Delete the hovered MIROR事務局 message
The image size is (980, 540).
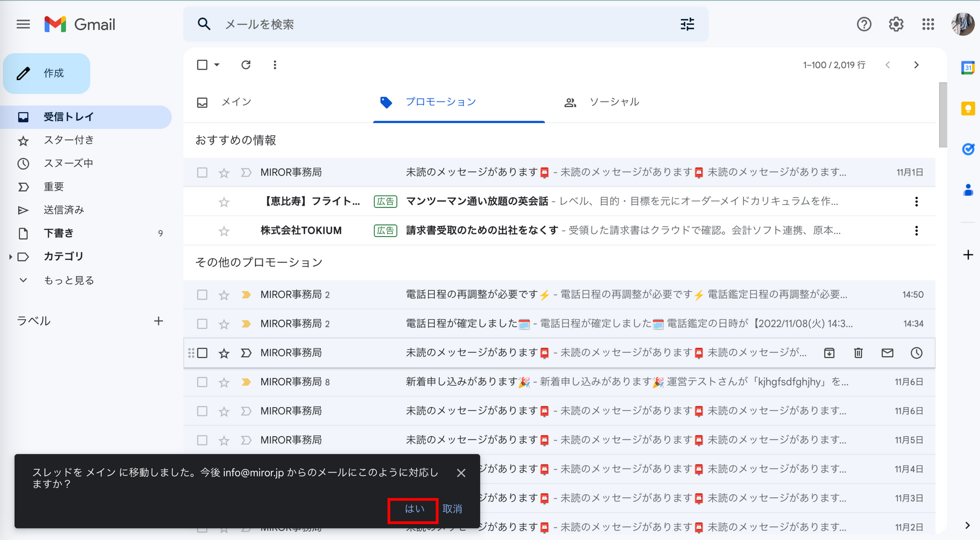858,353
